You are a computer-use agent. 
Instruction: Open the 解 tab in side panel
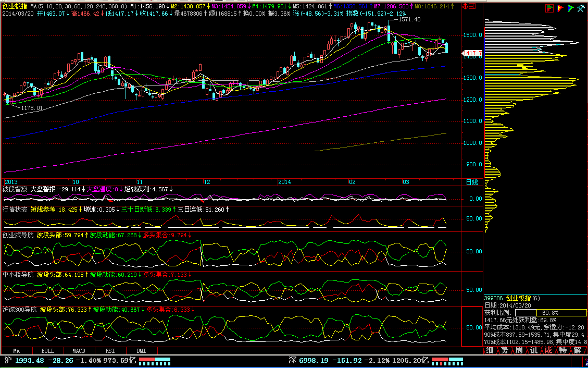click(578, 350)
